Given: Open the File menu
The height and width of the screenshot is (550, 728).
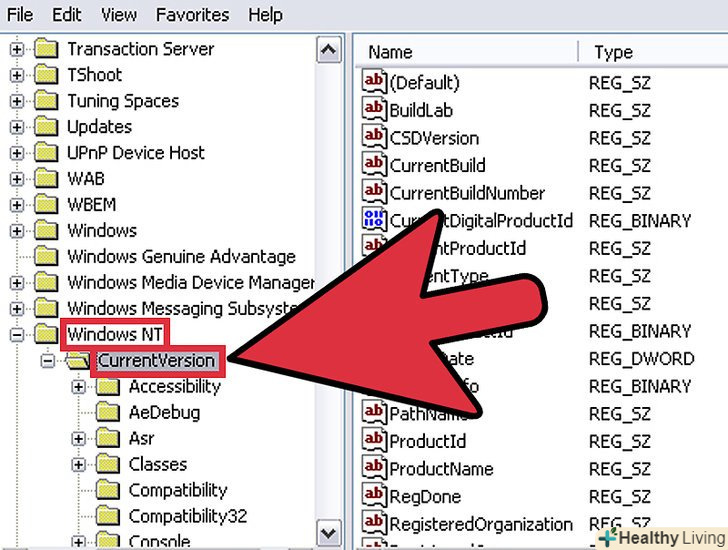Looking at the screenshot, I should [x=20, y=15].
